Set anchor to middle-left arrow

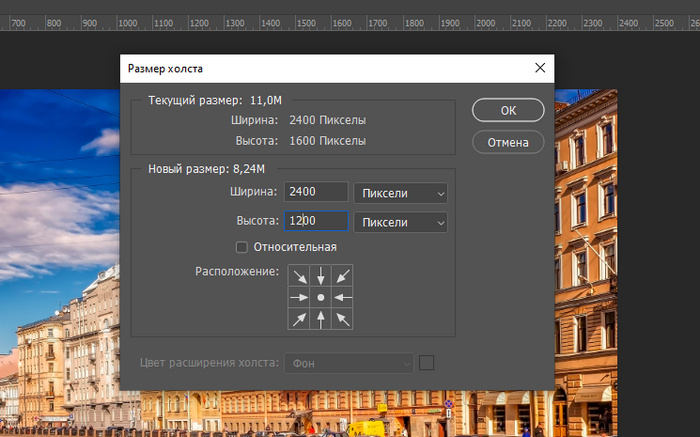(300, 298)
